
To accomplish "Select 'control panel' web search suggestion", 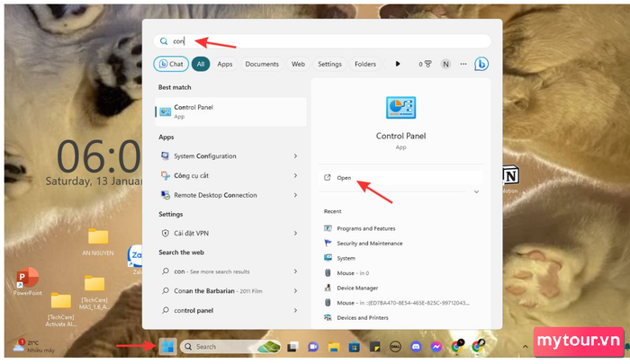I will coord(223,310).
